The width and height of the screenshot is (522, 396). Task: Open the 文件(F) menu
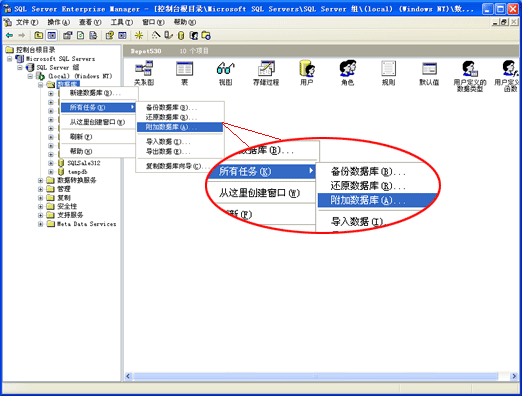27,22
